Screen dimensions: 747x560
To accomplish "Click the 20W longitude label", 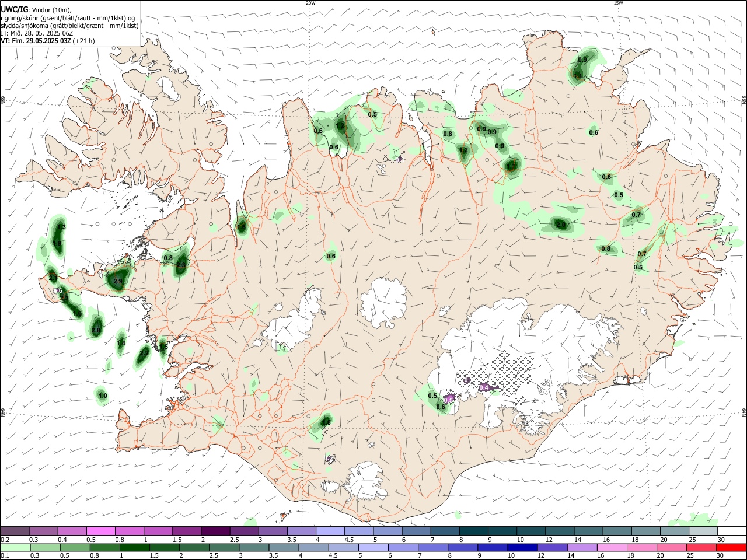I will (x=310, y=3).
